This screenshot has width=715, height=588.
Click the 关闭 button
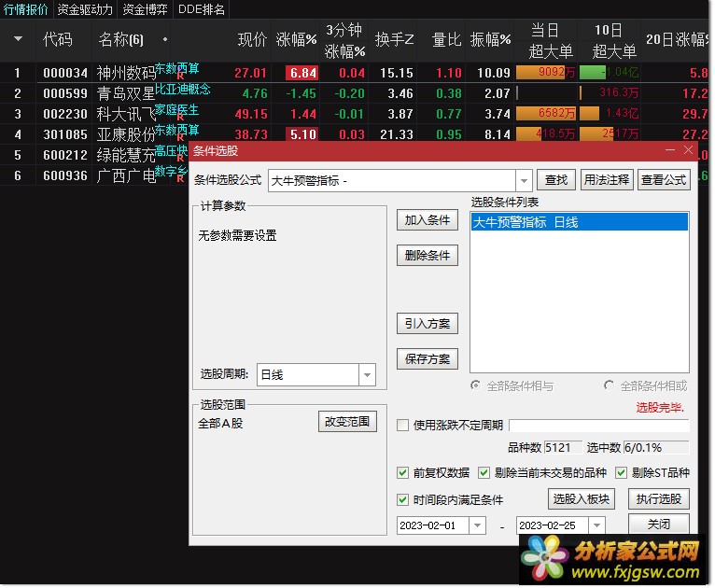pos(658,525)
